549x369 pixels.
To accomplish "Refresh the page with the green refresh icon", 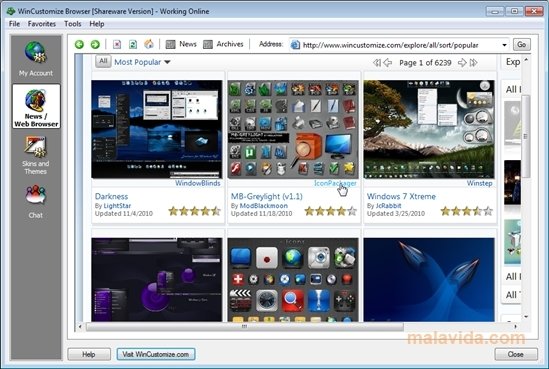I will pyautogui.click(x=133, y=44).
